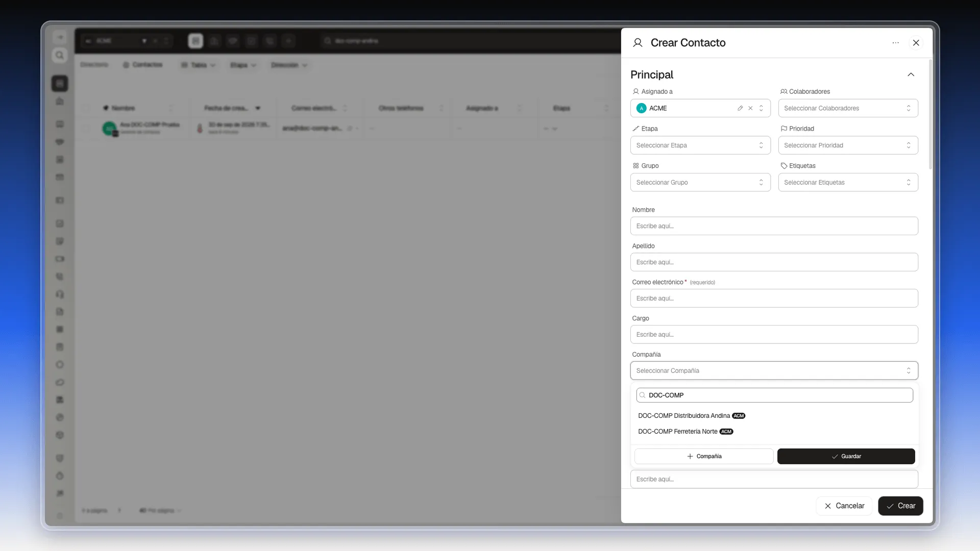The width and height of the screenshot is (980, 551).
Task: Select DOC-COMP Ferretería Norte
Action: point(774,432)
